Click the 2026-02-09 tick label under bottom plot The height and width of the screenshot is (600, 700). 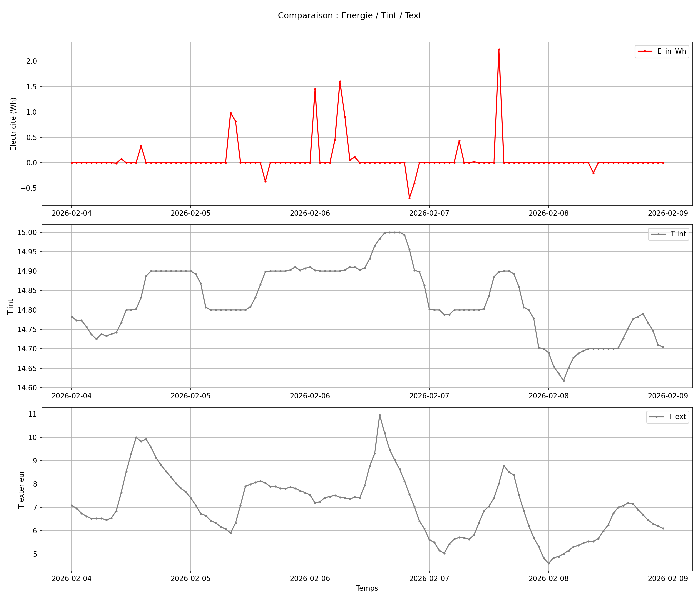[x=668, y=578]
